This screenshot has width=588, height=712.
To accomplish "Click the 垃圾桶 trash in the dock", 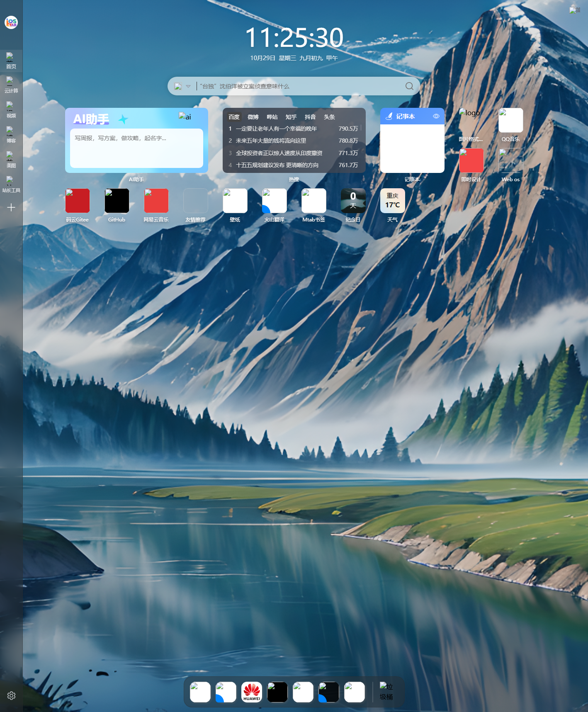I will pos(386,692).
